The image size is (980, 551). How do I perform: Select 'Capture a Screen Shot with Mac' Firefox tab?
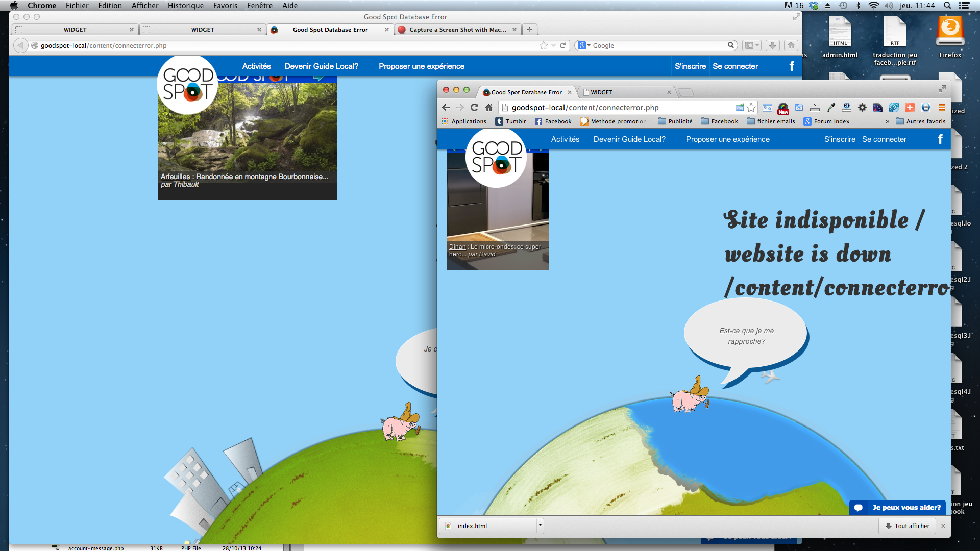point(457,30)
